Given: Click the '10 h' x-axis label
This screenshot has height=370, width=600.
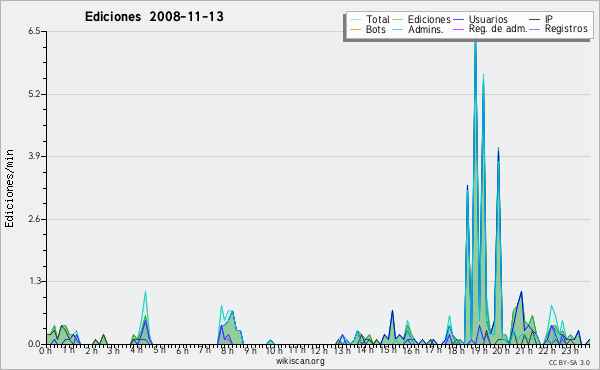Looking at the screenshot, I should point(274,350).
